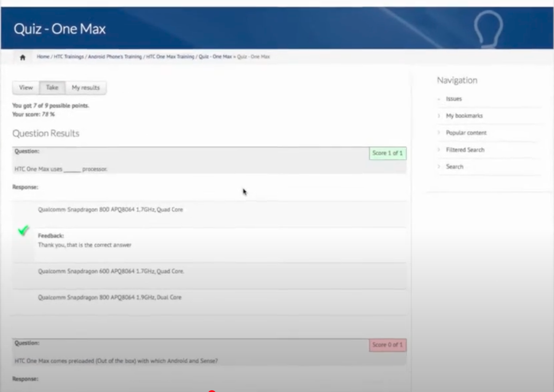The height and width of the screenshot is (392, 554).
Task: Expand Popular content in Navigation
Action: click(x=466, y=133)
